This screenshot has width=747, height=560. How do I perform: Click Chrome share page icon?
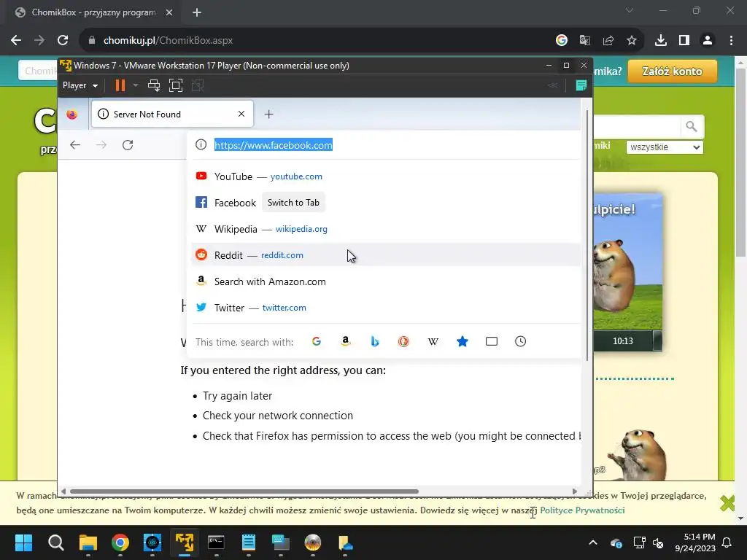(608, 41)
